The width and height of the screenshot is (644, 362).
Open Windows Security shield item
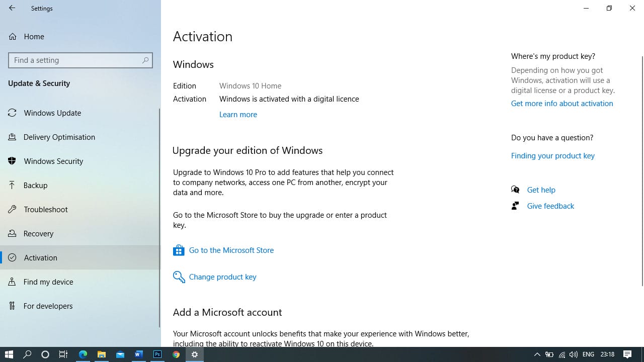coord(53,161)
